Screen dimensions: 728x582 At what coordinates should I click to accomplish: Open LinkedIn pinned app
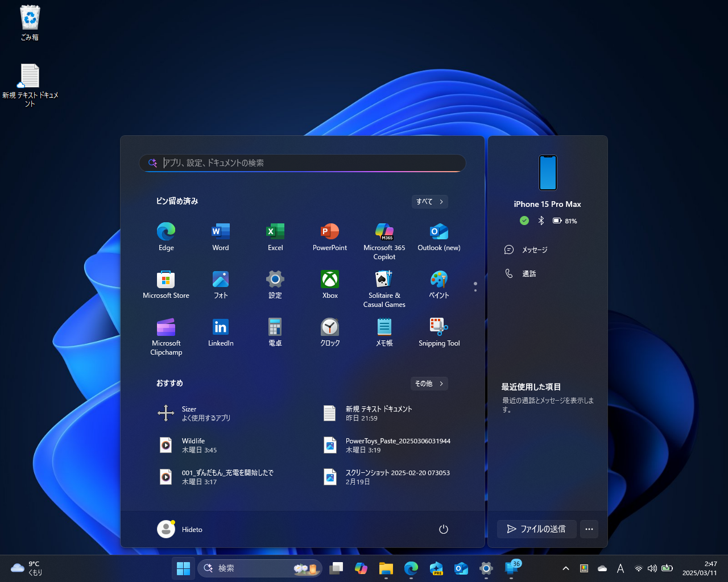tap(221, 332)
